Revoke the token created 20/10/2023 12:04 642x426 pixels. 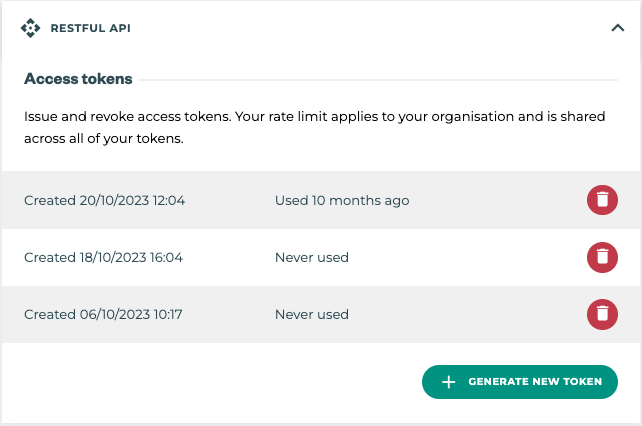601,200
